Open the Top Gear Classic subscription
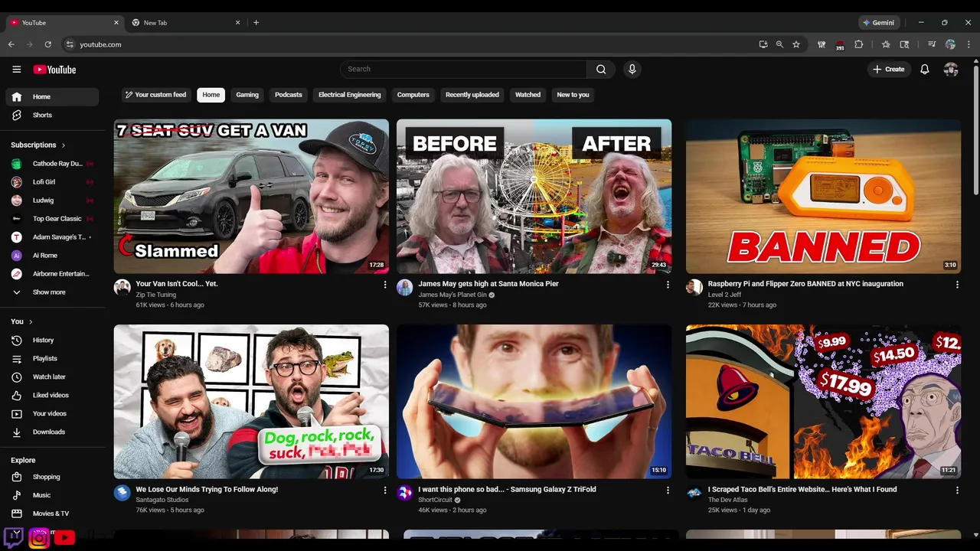The image size is (980, 551). pos(52,219)
